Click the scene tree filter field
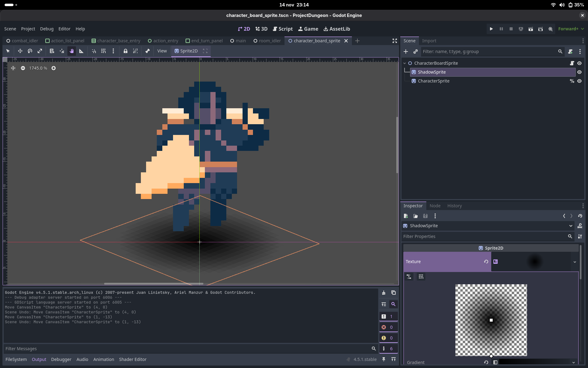Viewport: 588px width, 368px height. tap(488, 52)
